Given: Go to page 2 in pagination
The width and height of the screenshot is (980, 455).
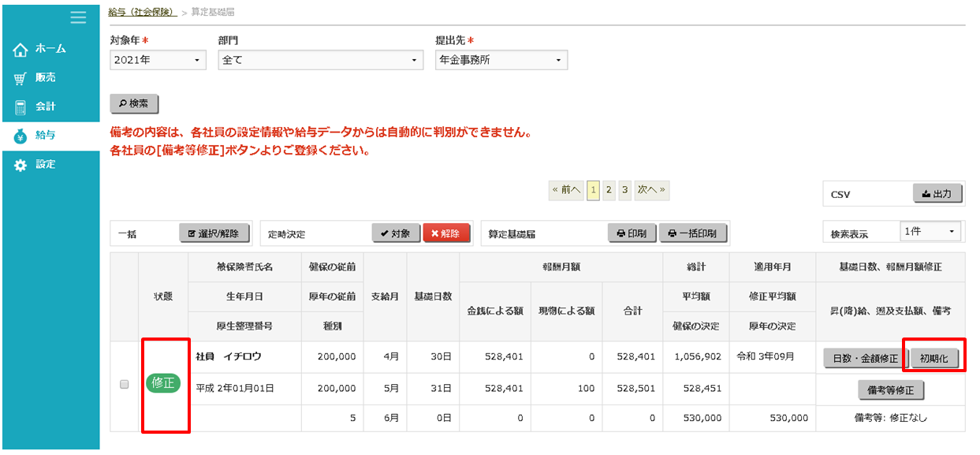Looking at the screenshot, I should tap(609, 190).
